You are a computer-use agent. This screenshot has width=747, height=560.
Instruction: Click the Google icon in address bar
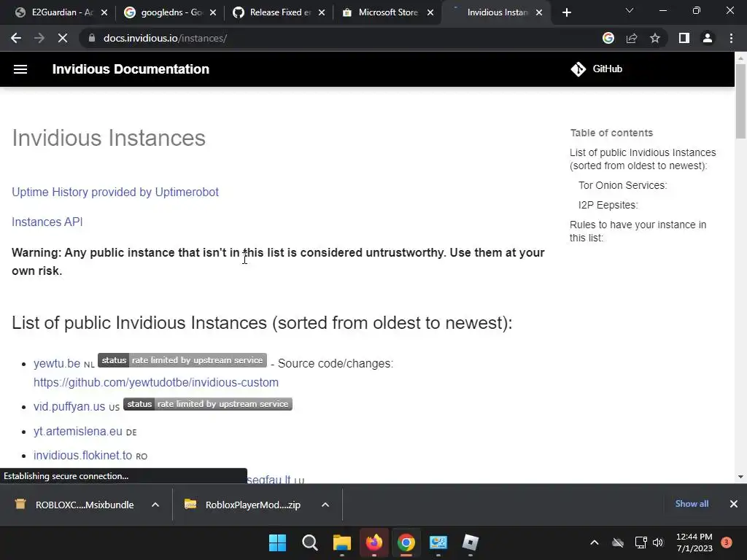(x=608, y=38)
